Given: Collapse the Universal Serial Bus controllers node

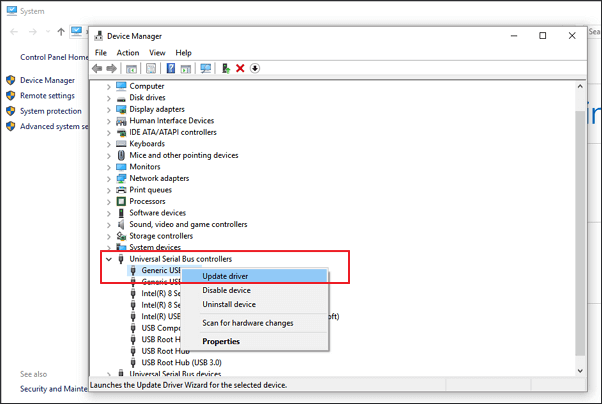Looking at the screenshot, I should tap(108, 259).
